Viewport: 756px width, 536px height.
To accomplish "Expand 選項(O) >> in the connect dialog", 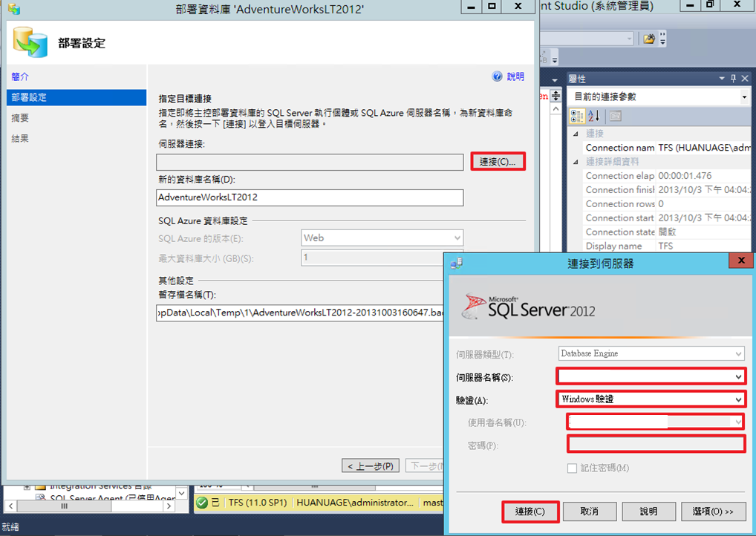I will pyautogui.click(x=714, y=512).
